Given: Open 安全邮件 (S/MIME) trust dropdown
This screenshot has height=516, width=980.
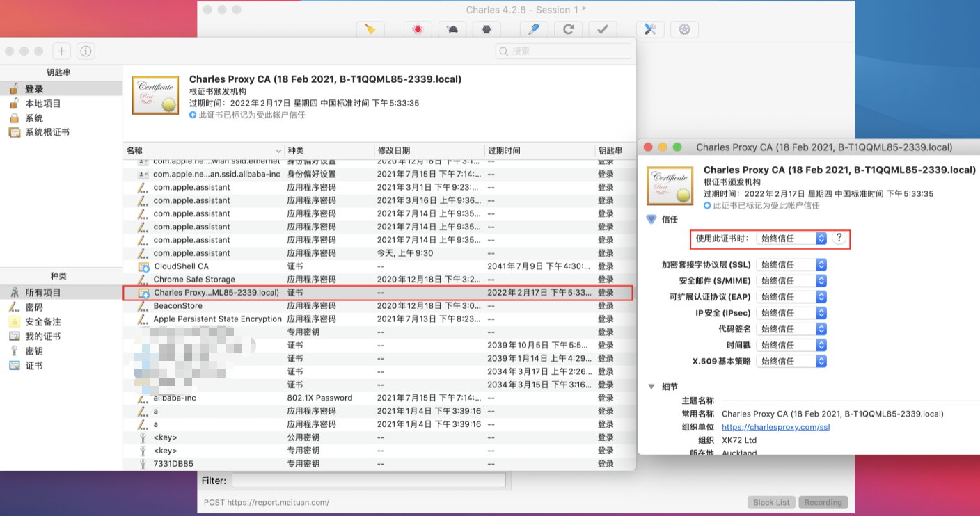Looking at the screenshot, I should point(791,281).
